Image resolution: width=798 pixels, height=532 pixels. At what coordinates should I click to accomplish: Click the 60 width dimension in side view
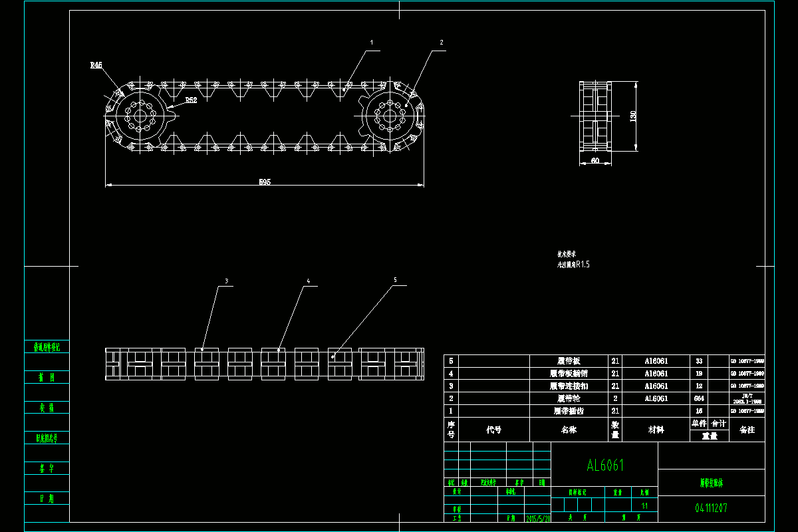tap(595, 160)
